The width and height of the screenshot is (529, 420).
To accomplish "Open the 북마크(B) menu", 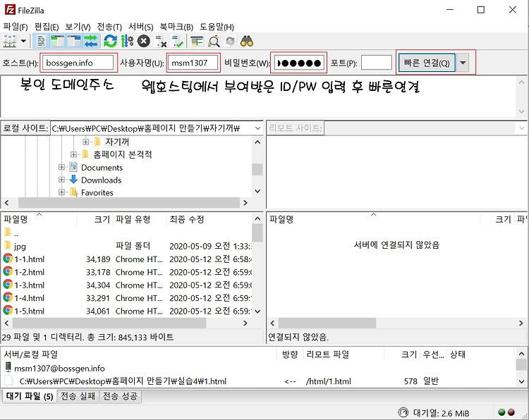I will pyautogui.click(x=176, y=26).
